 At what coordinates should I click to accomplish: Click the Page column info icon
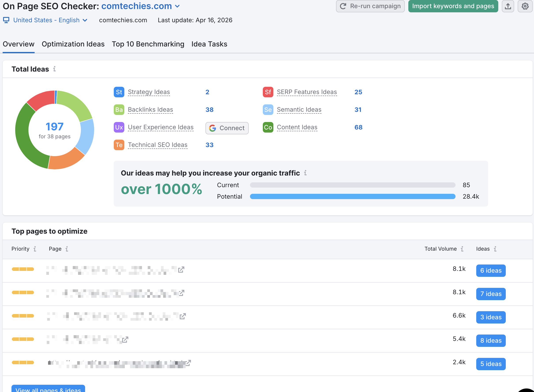pos(67,249)
